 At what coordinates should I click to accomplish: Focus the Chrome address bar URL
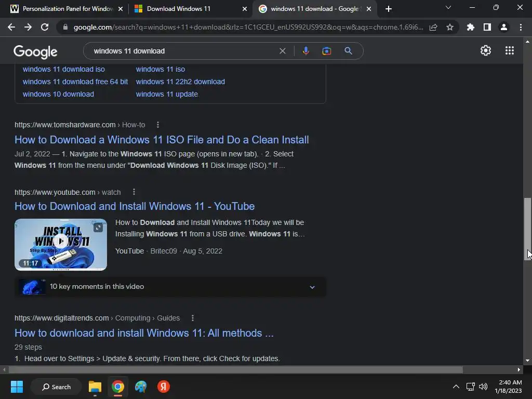coord(248,27)
